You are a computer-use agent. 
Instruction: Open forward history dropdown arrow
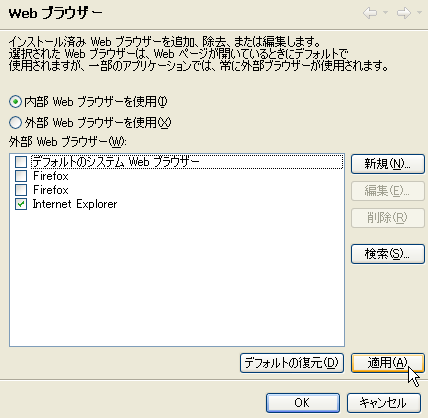tap(419, 13)
